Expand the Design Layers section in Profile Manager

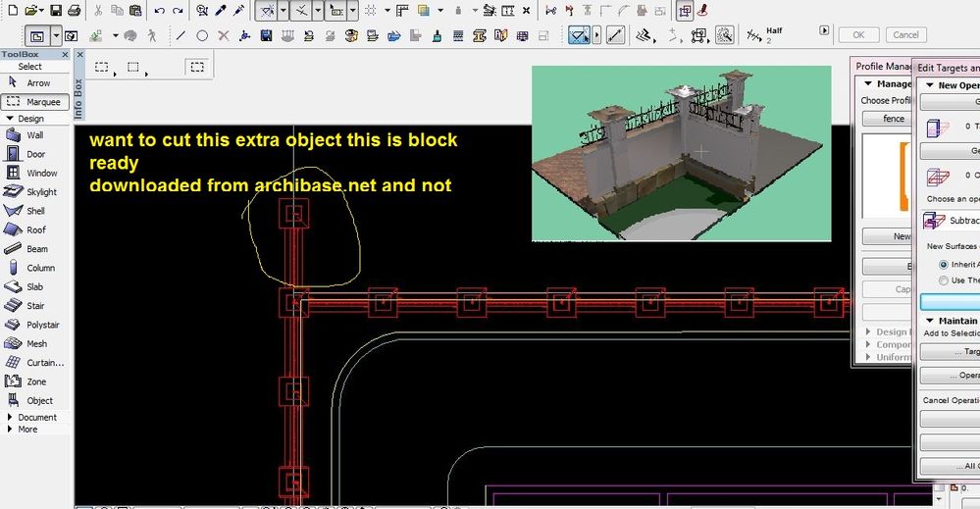(x=868, y=331)
